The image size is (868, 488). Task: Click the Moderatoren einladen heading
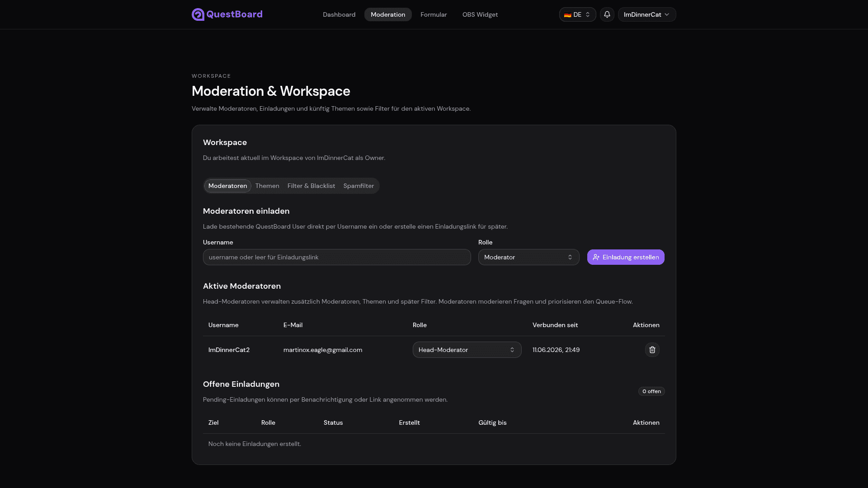[246, 211]
